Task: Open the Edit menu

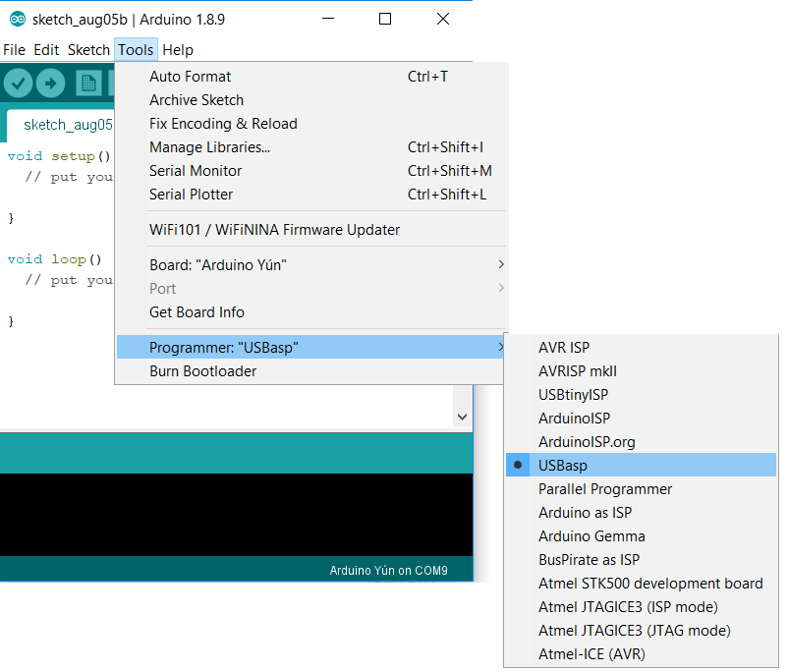Action: [x=46, y=50]
